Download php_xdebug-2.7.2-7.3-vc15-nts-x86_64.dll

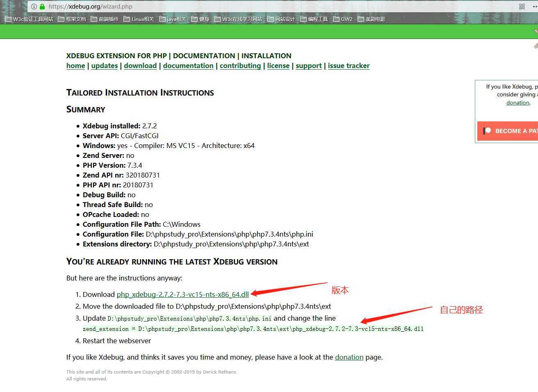tap(182, 294)
